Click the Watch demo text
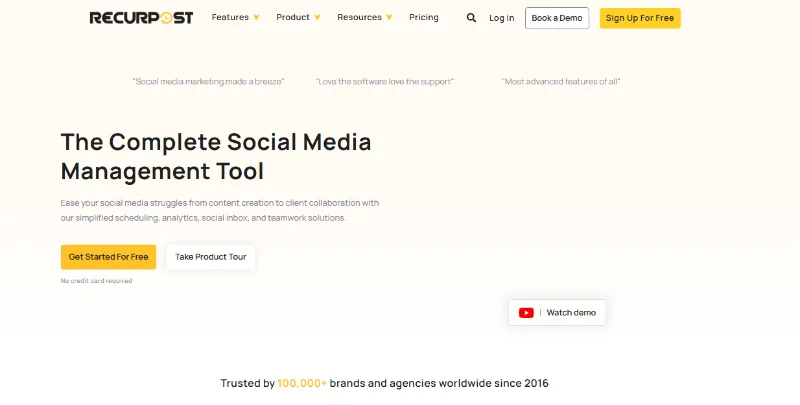The image size is (800, 405). (571, 313)
